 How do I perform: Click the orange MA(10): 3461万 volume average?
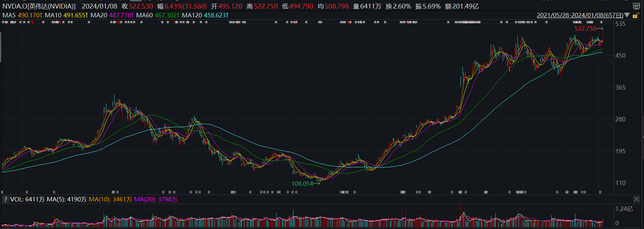coord(110,199)
